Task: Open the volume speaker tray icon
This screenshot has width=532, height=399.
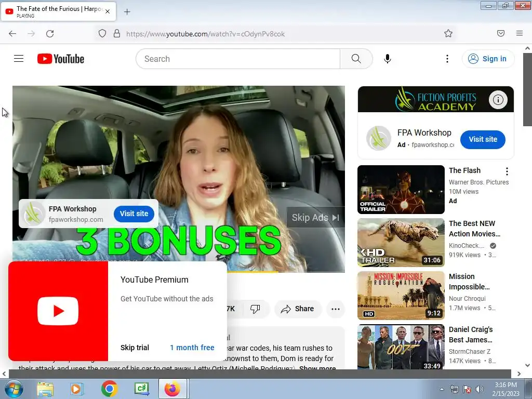Action: tap(480, 389)
